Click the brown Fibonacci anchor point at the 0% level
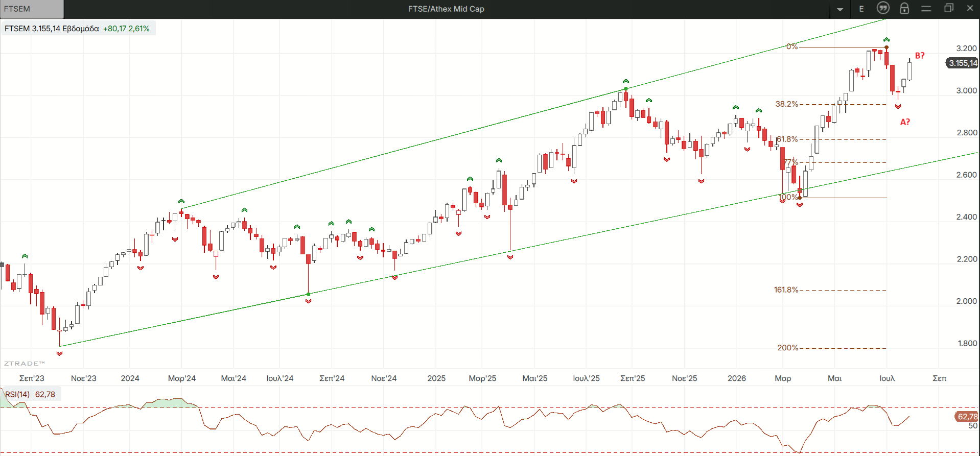Image resolution: width=980 pixels, height=456 pixels. pyautogui.click(x=886, y=47)
